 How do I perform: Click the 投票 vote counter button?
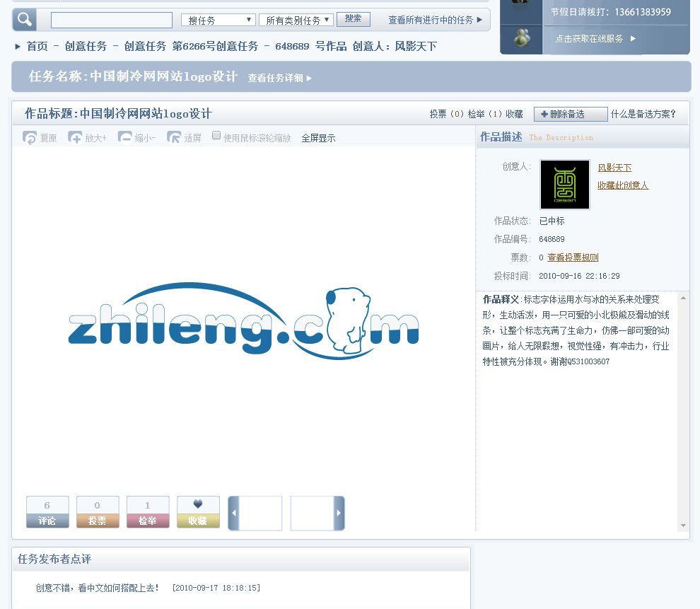[x=98, y=512]
